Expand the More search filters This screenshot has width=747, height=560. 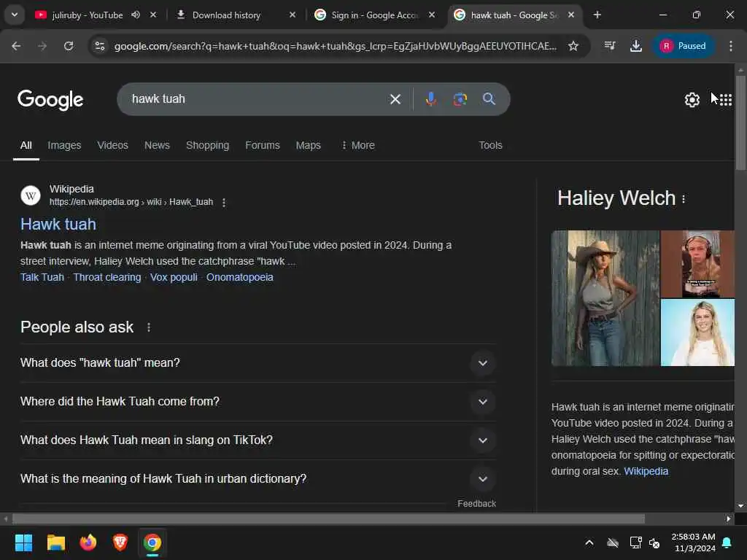click(357, 145)
